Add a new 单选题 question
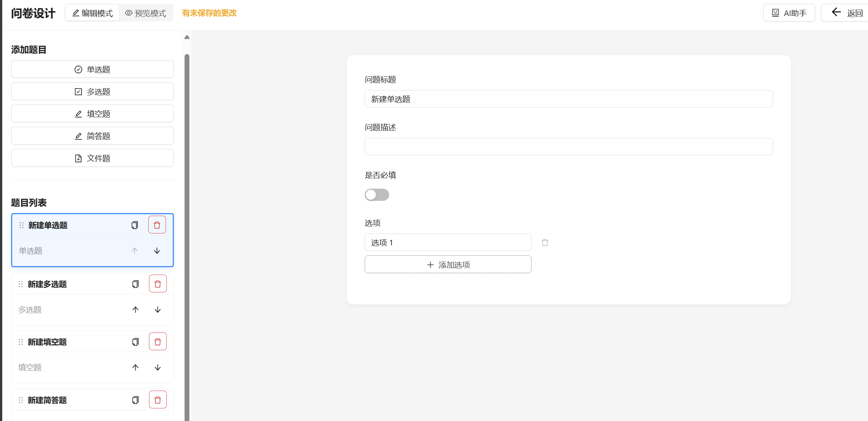Viewport: 868px width, 421px height. click(x=92, y=69)
